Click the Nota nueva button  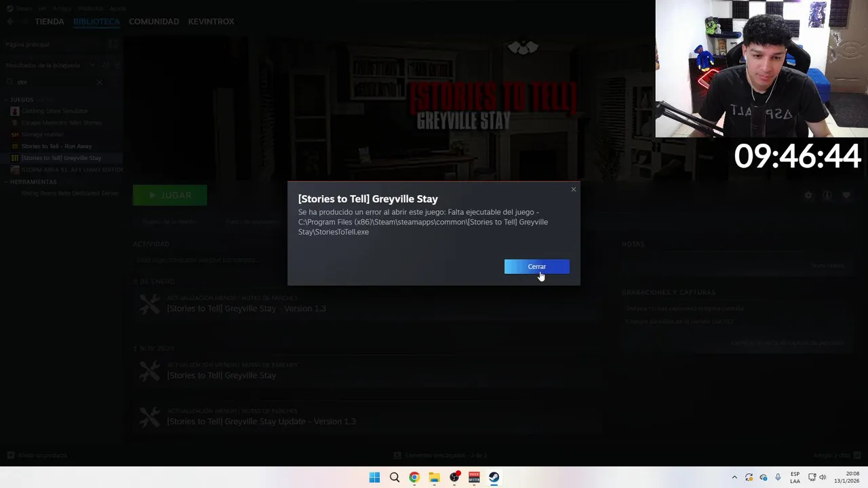point(829,265)
